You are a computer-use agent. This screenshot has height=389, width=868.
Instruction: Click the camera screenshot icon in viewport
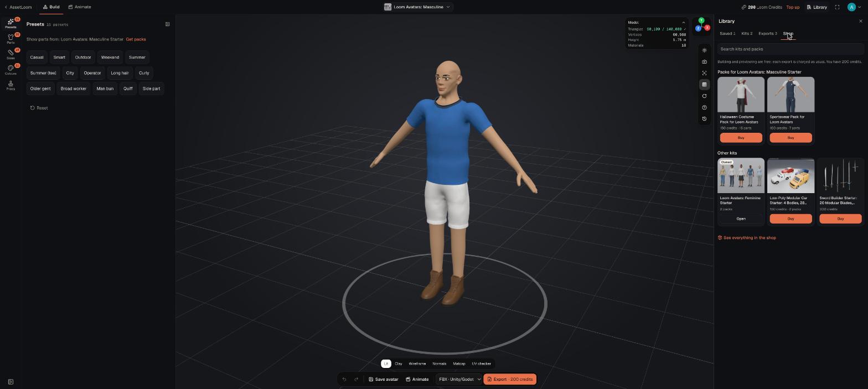coord(704,62)
